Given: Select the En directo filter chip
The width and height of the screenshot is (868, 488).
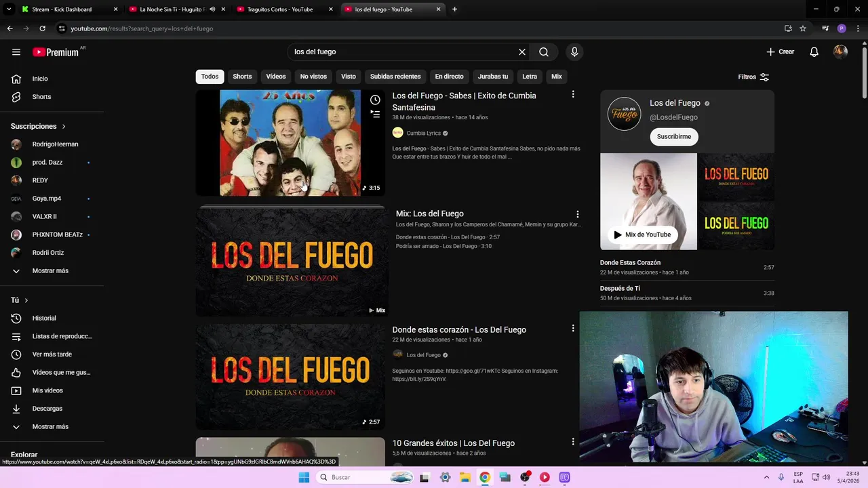Looking at the screenshot, I should pyautogui.click(x=449, y=77).
